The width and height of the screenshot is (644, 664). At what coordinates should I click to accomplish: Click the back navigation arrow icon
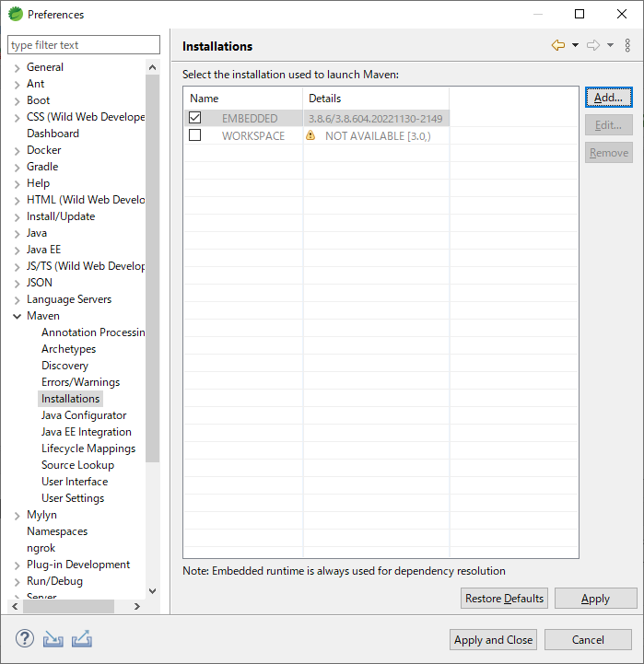[558, 45]
